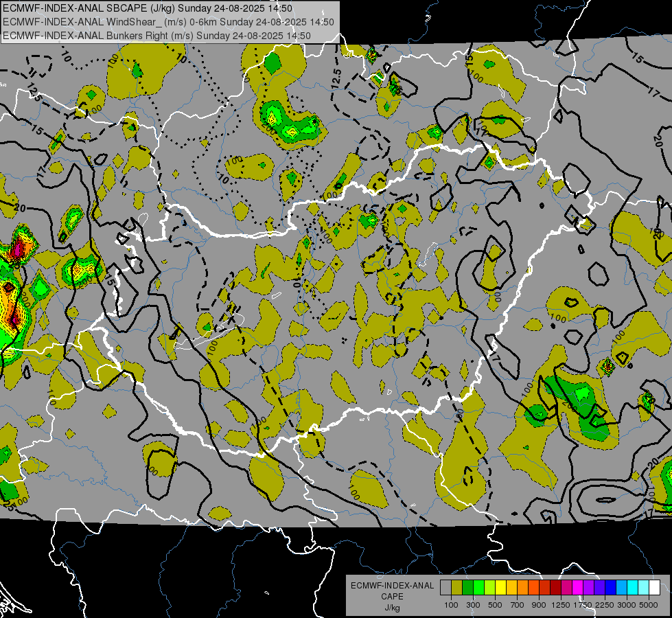Pick the pure yellow legend swatch
The height and width of the screenshot is (618, 672).
click(501, 588)
